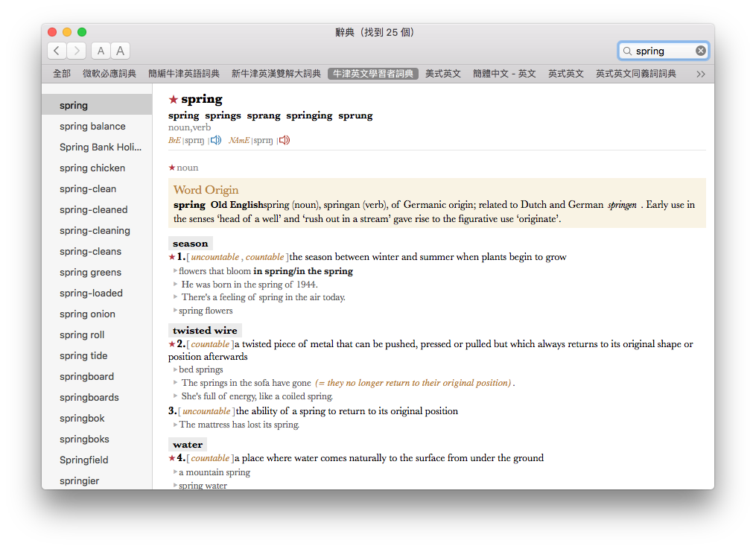This screenshot has width=756, height=549.
Task: Select 'springboard' in the sidebar
Action: tap(97, 376)
